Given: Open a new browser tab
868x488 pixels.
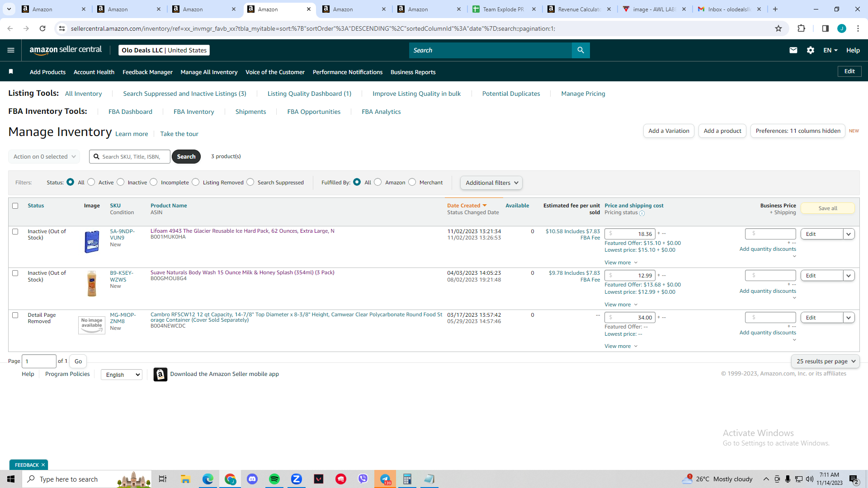Looking at the screenshot, I should pos(775,9).
